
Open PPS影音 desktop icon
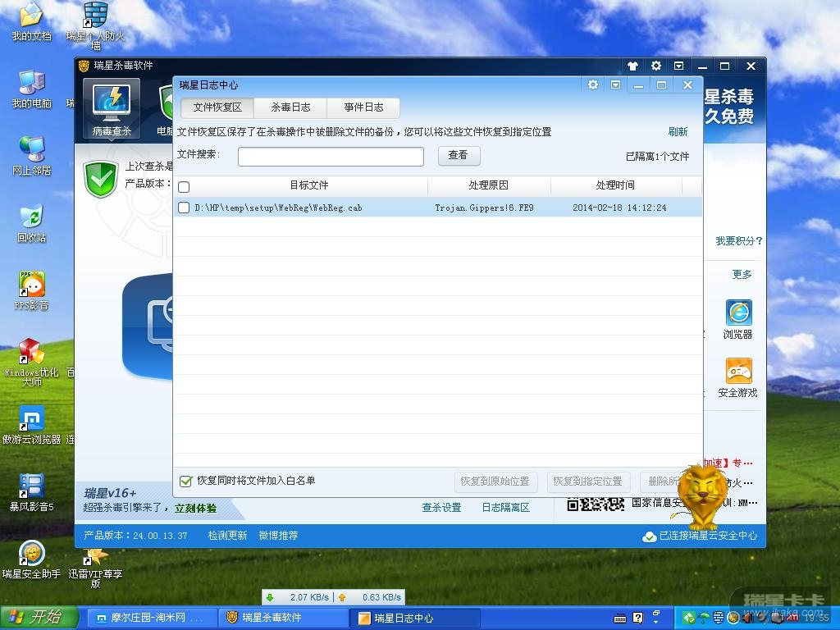click(32, 291)
